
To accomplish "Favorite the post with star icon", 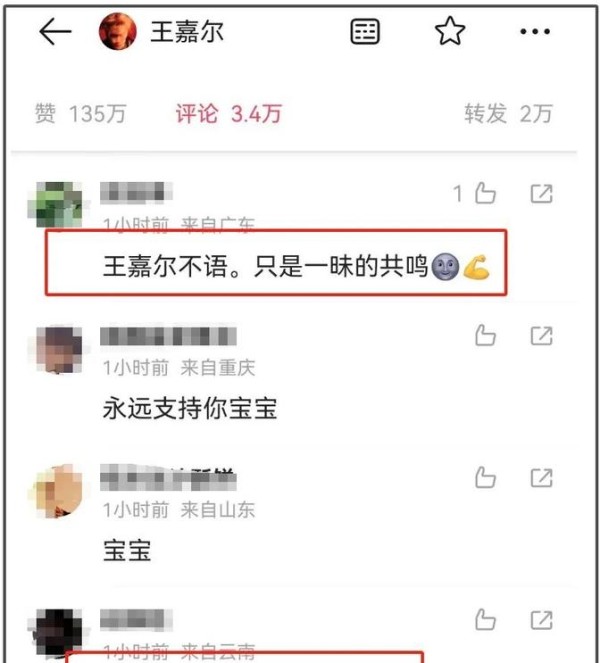I will pyautogui.click(x=450, y=31).
